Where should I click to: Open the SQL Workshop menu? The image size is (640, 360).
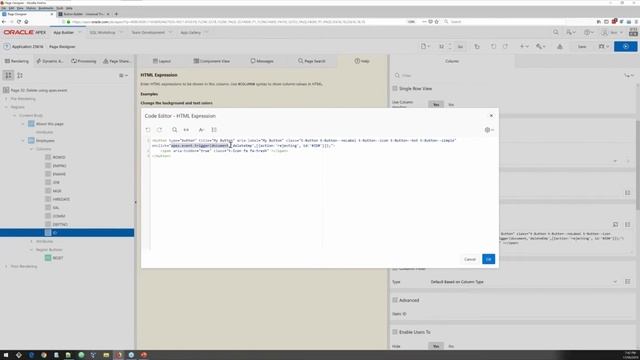coord(106,32)
